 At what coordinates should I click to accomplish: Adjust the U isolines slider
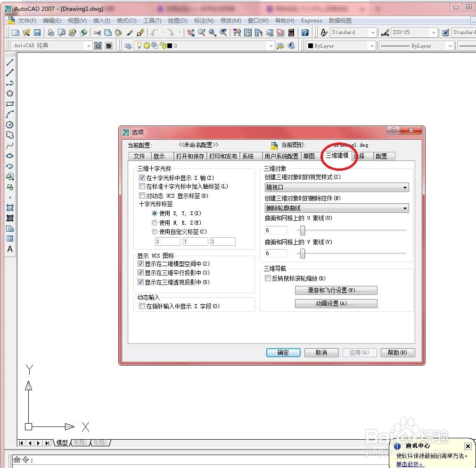tap(303, 230)
